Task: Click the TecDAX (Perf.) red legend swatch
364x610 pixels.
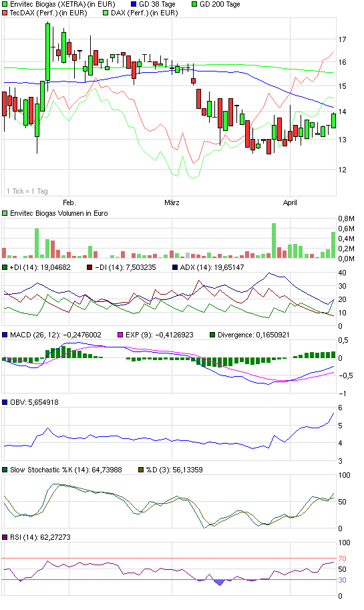Action: (5, 13)
